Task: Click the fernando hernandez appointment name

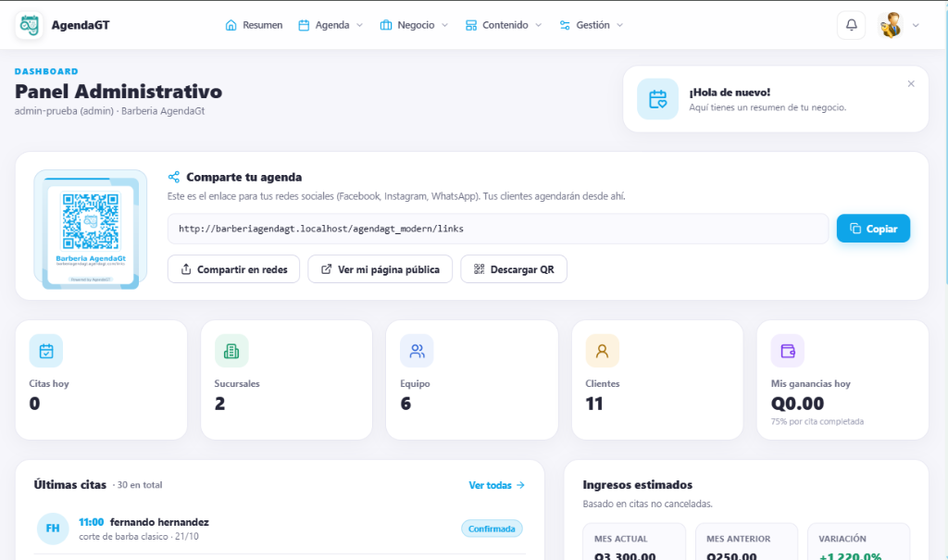Action: click(x=159, y=522)
